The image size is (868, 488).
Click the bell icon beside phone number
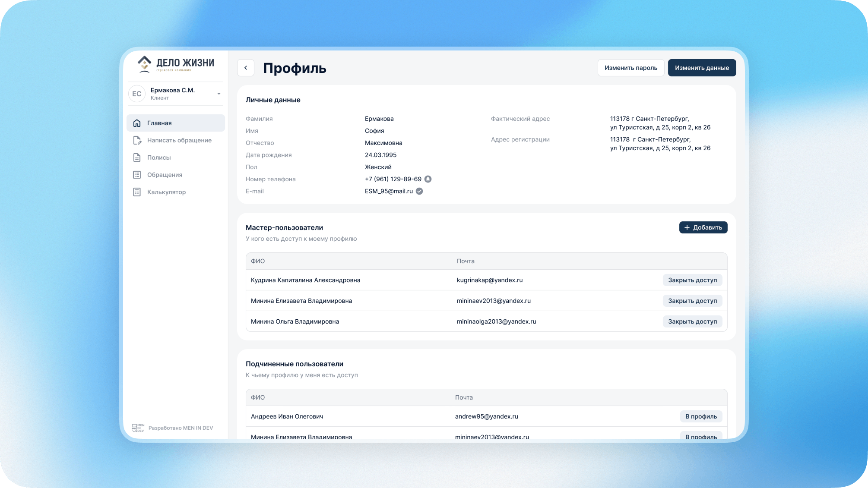pos(428,179)
